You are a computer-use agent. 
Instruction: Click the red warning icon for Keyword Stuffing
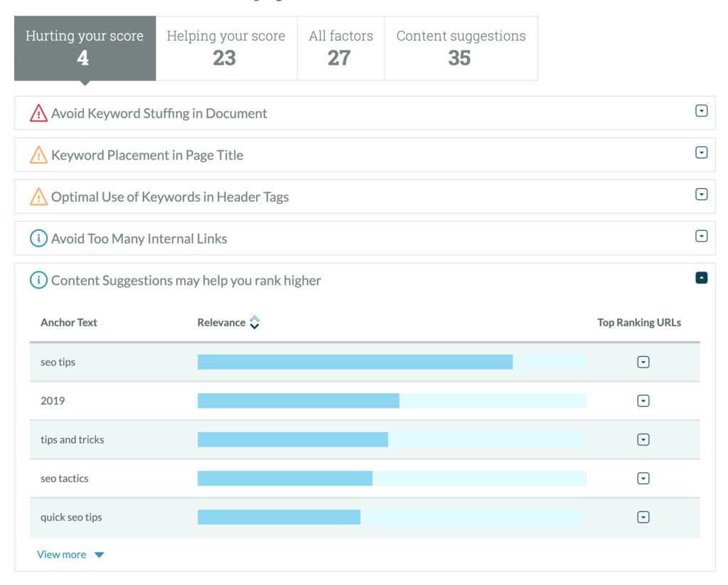(x=38, y=114)
